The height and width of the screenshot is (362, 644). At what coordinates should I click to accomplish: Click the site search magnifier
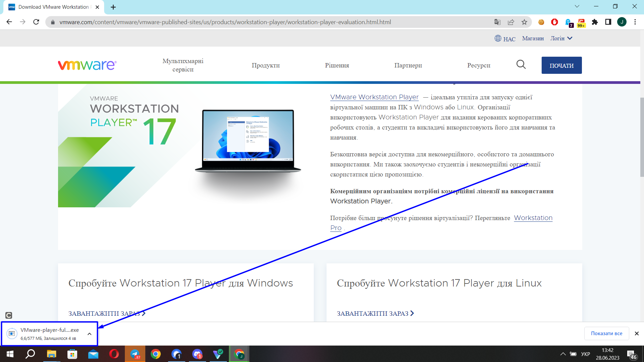point(521,64)
